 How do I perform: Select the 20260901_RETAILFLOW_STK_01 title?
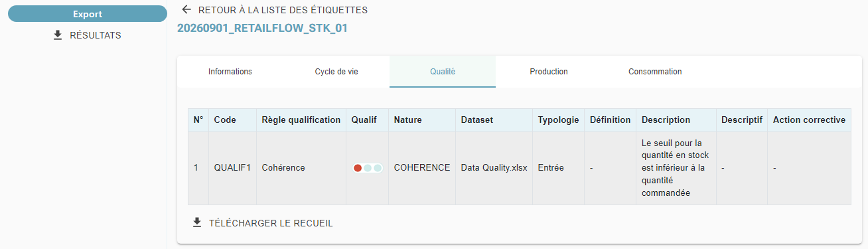[x=262, y=28]
